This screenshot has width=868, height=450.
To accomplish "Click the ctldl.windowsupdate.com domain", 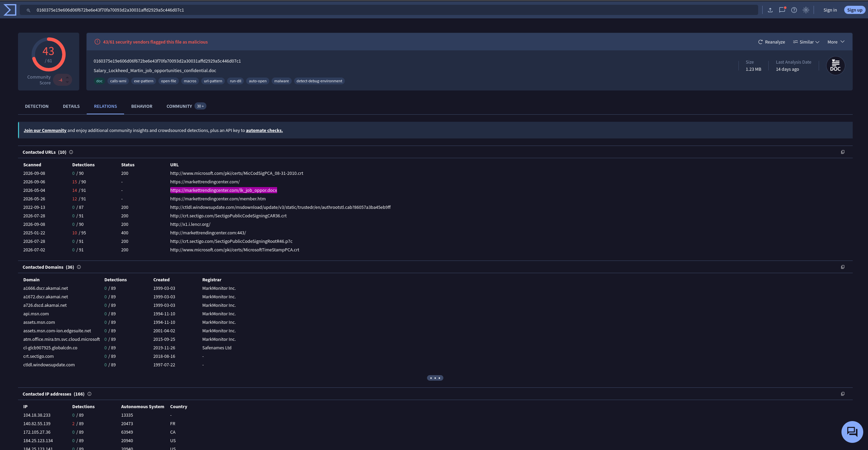I will pos(49,365).
